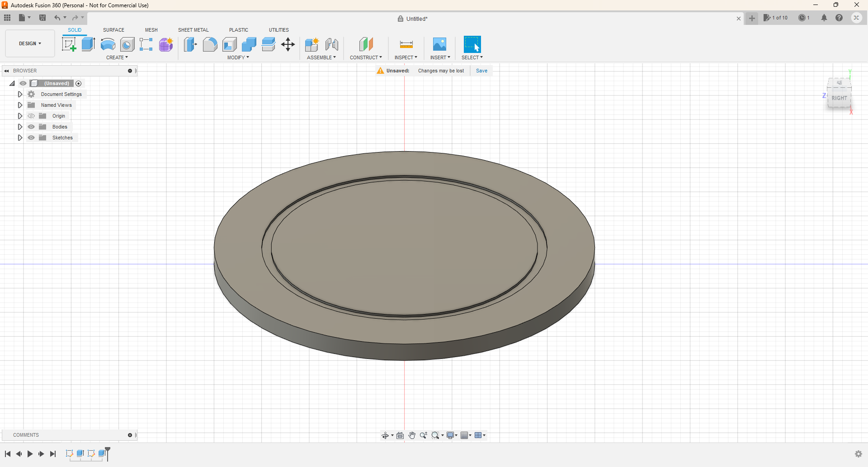
Task: Select the Fillet tool in Modify
Action: click(210, 44)
